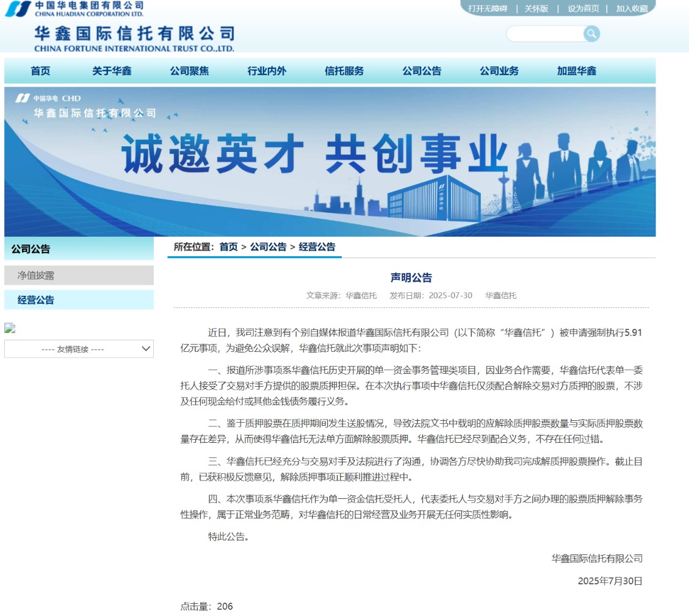Click 华鑫国际信托有限公司 signature at article end
The height and width of the screenshot is (616, 689).
click(597, 559)
